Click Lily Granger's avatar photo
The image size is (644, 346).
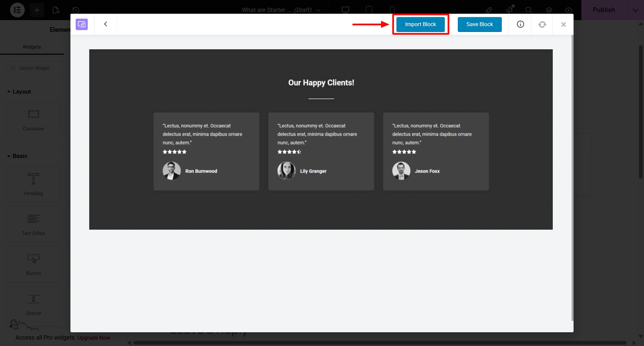point(286,171)
